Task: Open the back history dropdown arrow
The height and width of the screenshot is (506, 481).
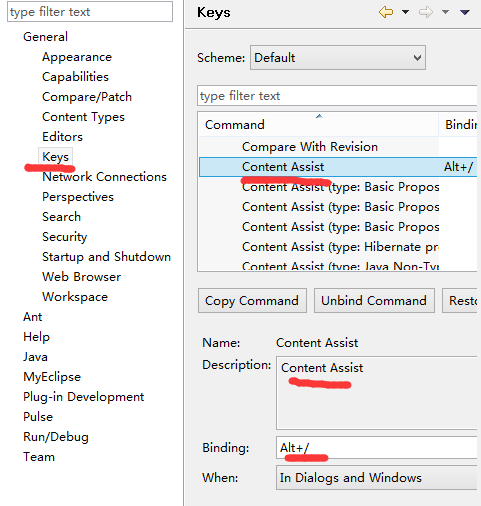Action: [405, 12]
